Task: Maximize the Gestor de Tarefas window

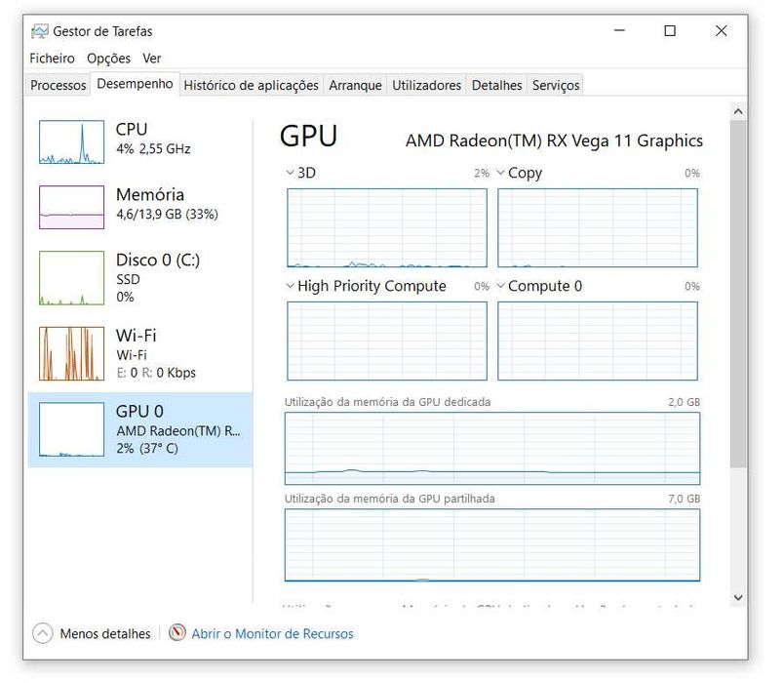Action: pos(670,31)
